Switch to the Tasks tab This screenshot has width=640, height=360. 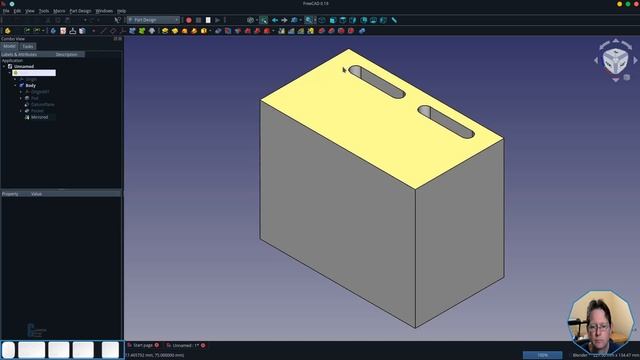click(x=28, y=47)
